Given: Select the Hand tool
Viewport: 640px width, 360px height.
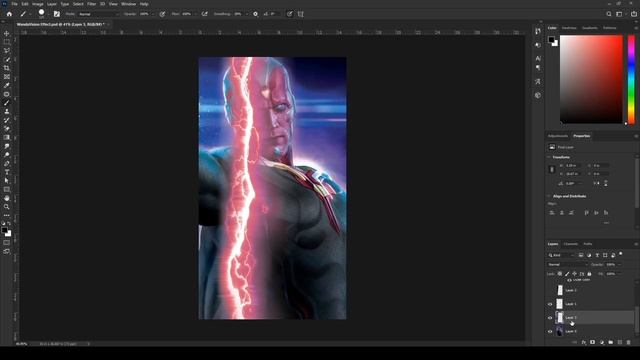Looking at the screenshot, I should pos(7,198).
